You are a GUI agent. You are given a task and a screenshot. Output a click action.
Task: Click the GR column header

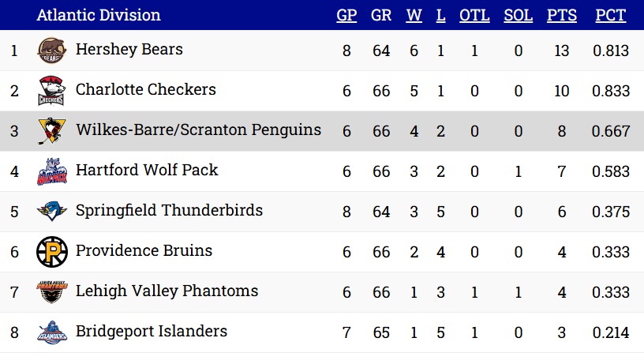(381, 15)
